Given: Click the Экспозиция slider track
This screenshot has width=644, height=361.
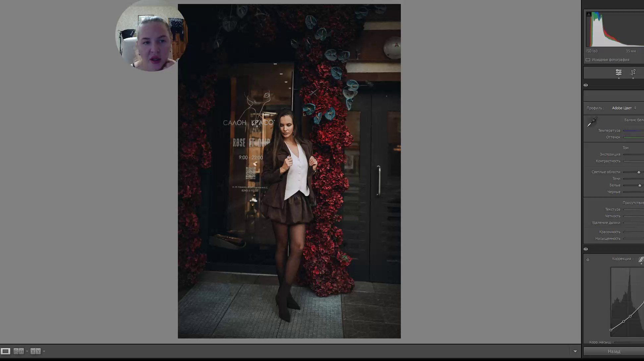Looking at the screenshot, I should 633,155.
